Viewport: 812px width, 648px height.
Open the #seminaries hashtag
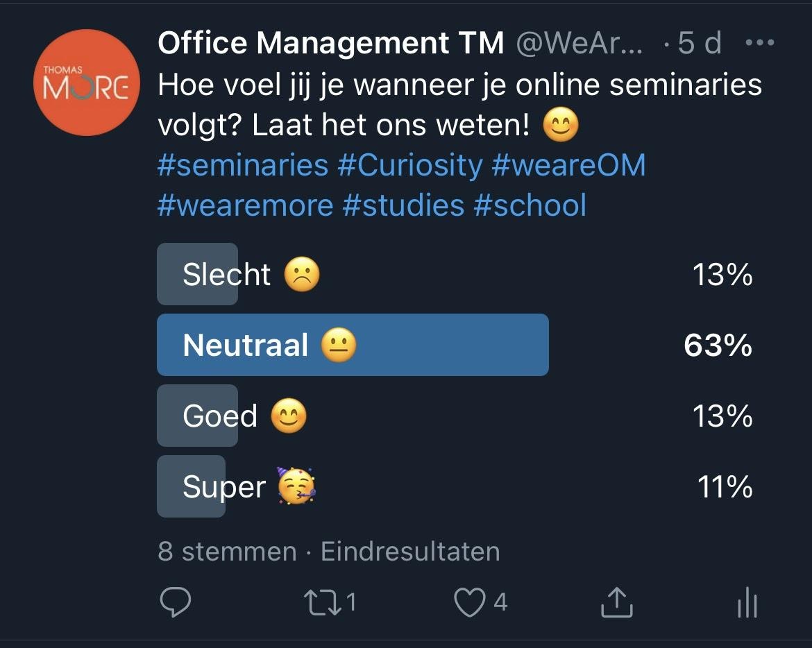coord(242,166)
